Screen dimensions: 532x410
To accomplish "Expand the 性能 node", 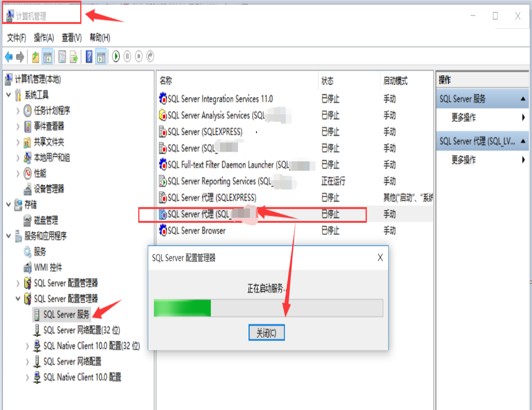I will click(18, 174).
